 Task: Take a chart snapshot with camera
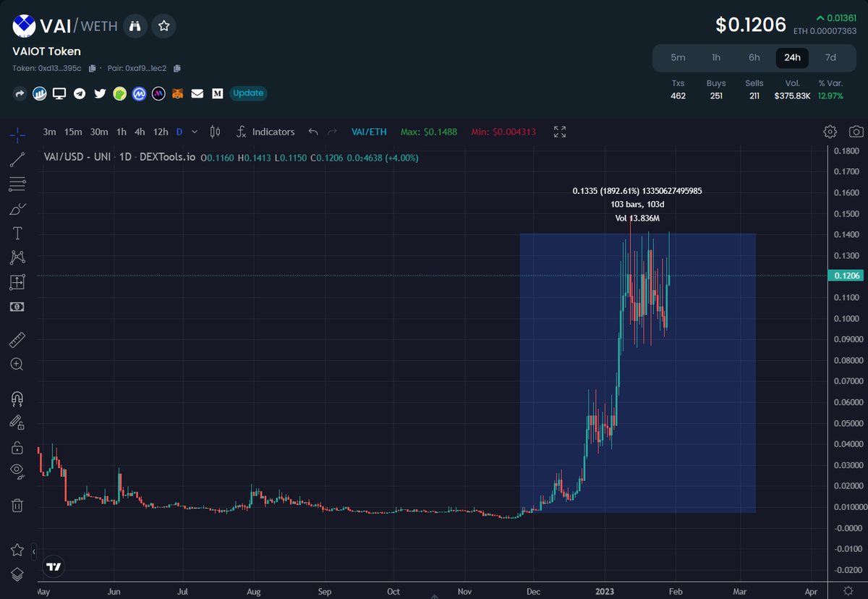coord(856,132)
